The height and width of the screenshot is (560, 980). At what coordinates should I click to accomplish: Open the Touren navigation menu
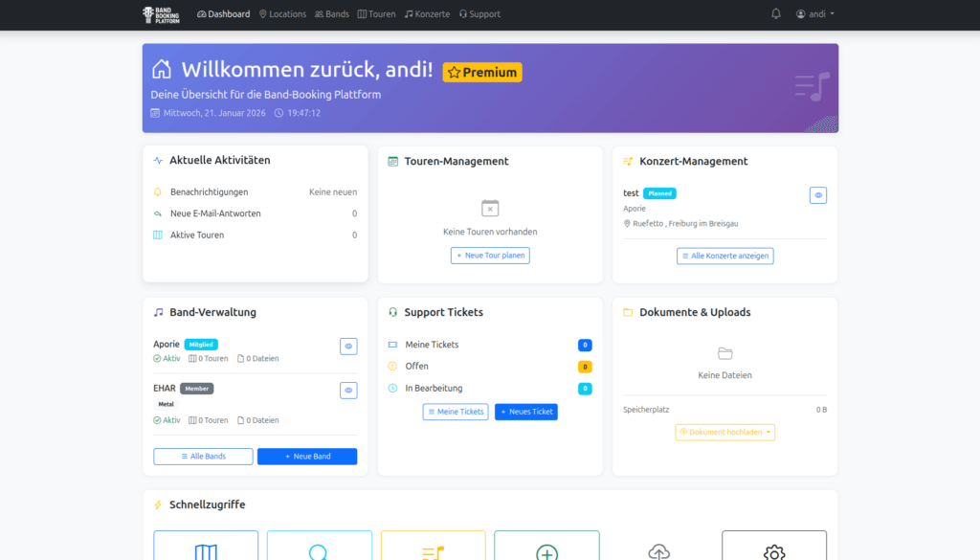(376, 14)
